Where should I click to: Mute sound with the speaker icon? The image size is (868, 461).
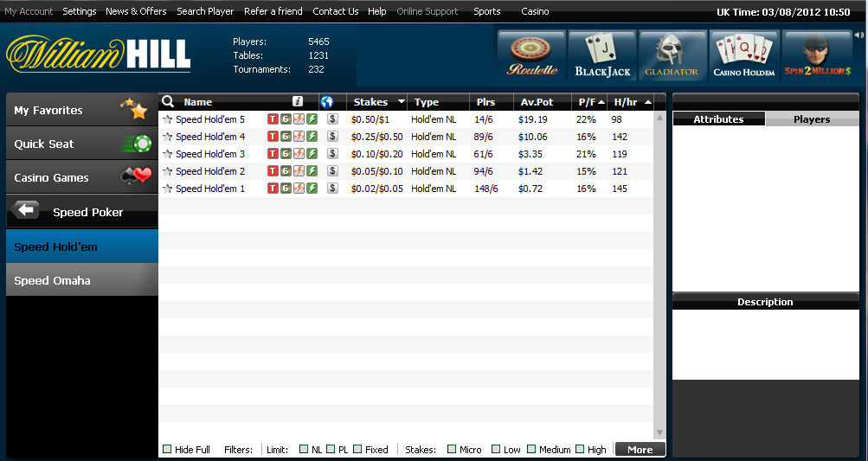(859, 35)
